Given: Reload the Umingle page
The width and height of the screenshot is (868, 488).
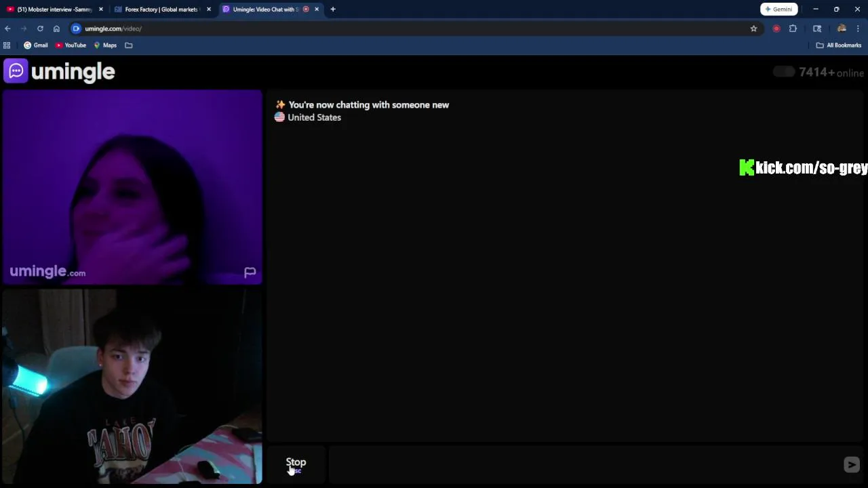Looking at the screenshot, I should click(x=40, y=28).
